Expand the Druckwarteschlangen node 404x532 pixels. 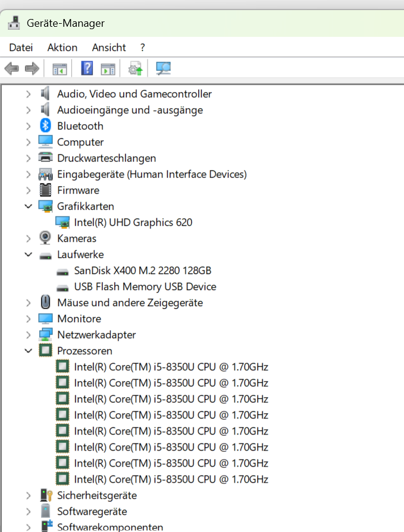pyautogui.click(x=29, y=158)
